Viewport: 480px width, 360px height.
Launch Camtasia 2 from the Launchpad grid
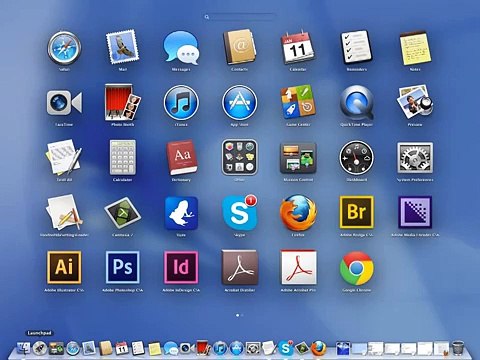pos(122,213)
